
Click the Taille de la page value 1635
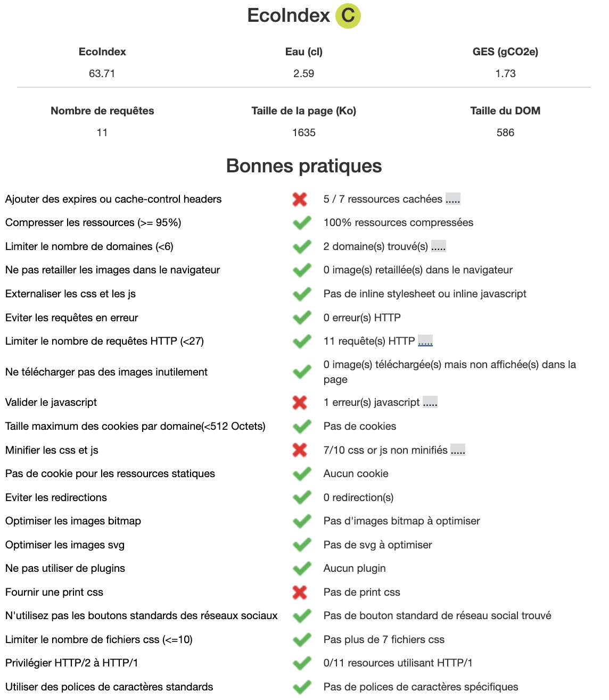304,132
